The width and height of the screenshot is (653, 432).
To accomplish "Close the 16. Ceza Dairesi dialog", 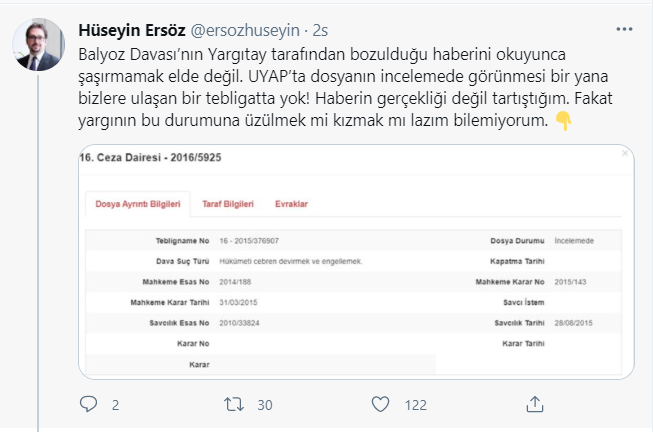I will pos(625,155).
